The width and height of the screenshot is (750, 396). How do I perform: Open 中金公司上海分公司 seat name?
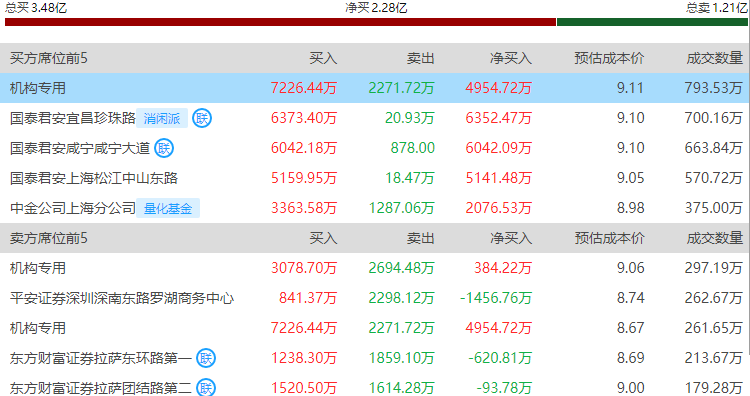click(73, 208)
